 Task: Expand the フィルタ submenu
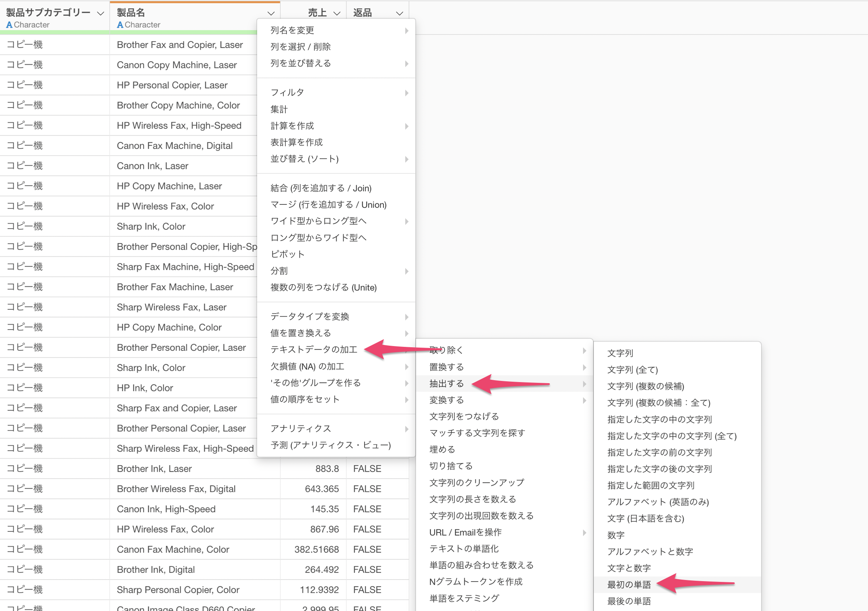pyautogui.click(x=336, y=93)
